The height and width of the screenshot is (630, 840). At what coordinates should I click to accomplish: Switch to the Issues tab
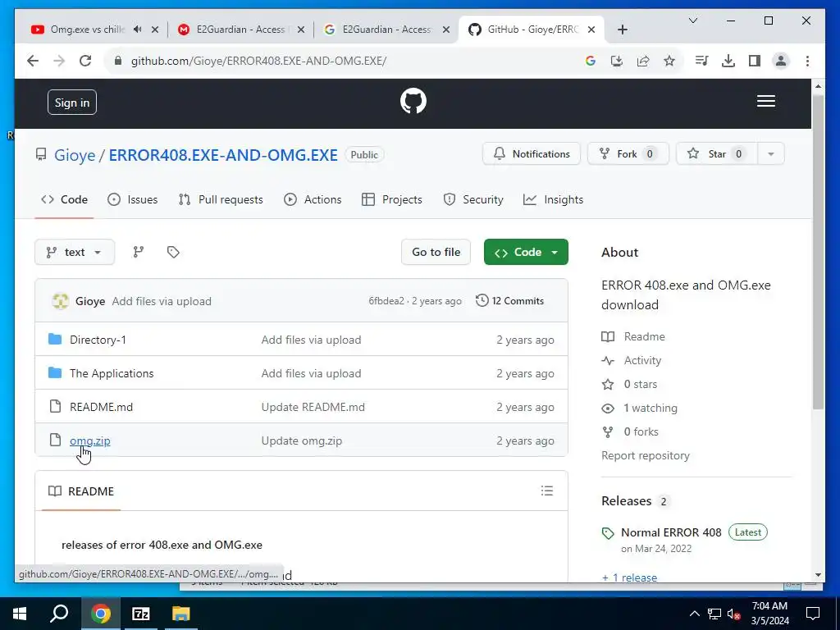[132, 199]
